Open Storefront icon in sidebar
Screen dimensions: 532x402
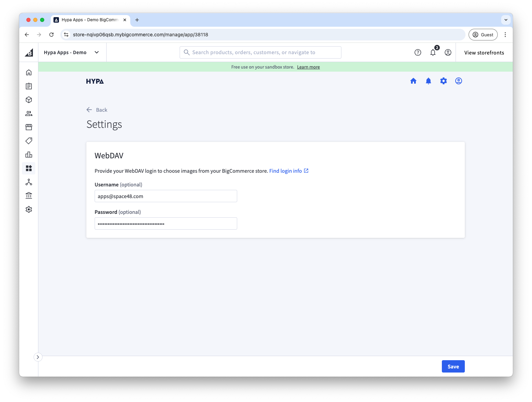click(x=29, y=127)
